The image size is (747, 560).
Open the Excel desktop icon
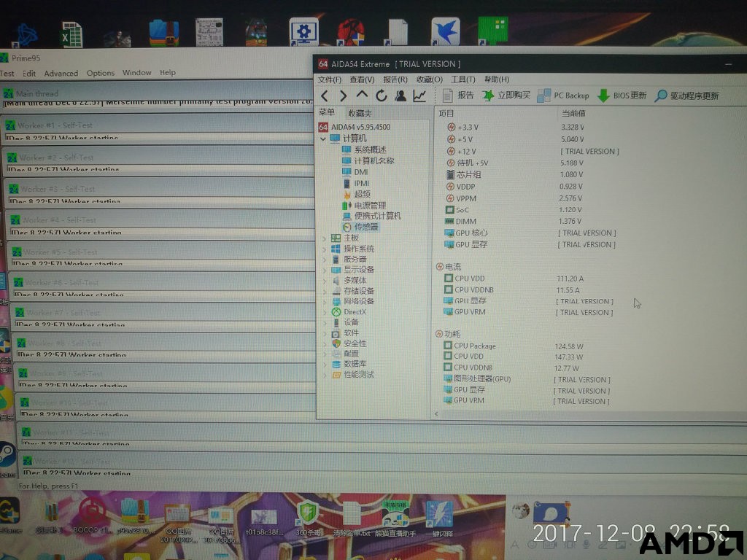(x=72, y=35)
